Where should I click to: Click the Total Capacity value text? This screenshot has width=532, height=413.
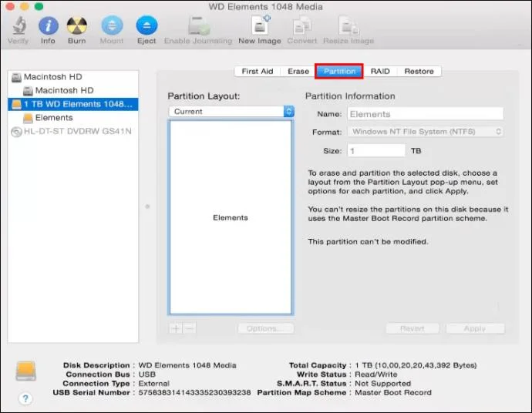pos(416,365)
